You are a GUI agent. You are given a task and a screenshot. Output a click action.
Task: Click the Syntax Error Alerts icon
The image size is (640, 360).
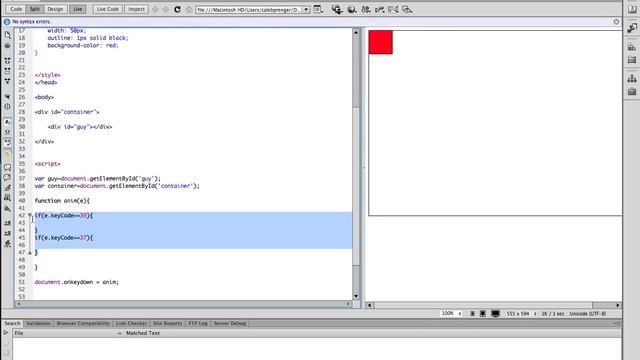(x=7, y=153)
